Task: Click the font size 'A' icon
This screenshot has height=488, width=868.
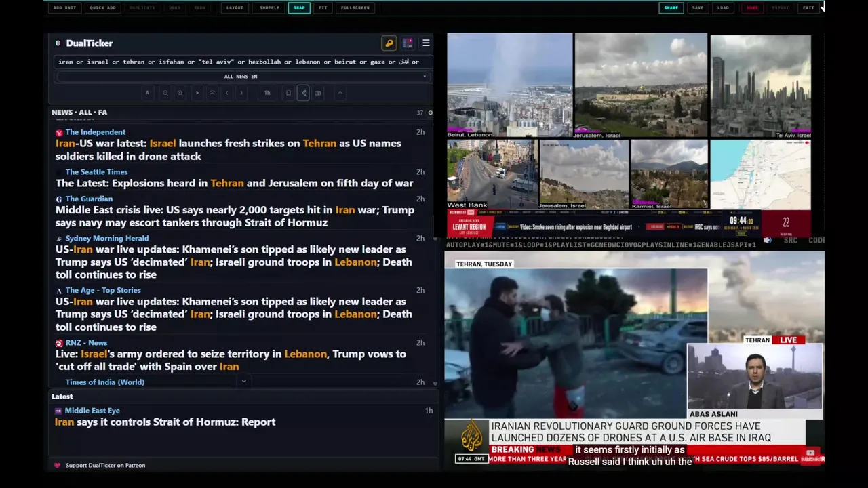Action: click(147, 93)
